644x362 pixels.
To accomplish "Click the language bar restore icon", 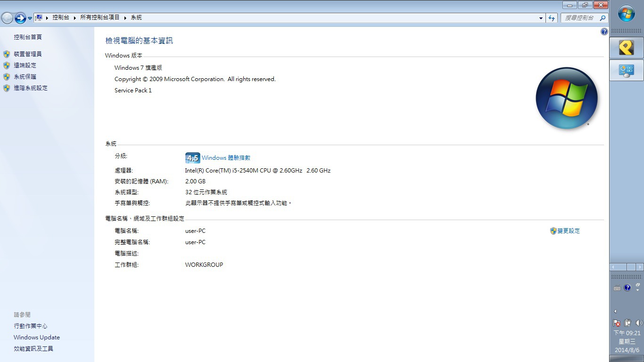I will pyautogui.click(x=637, y=285).
